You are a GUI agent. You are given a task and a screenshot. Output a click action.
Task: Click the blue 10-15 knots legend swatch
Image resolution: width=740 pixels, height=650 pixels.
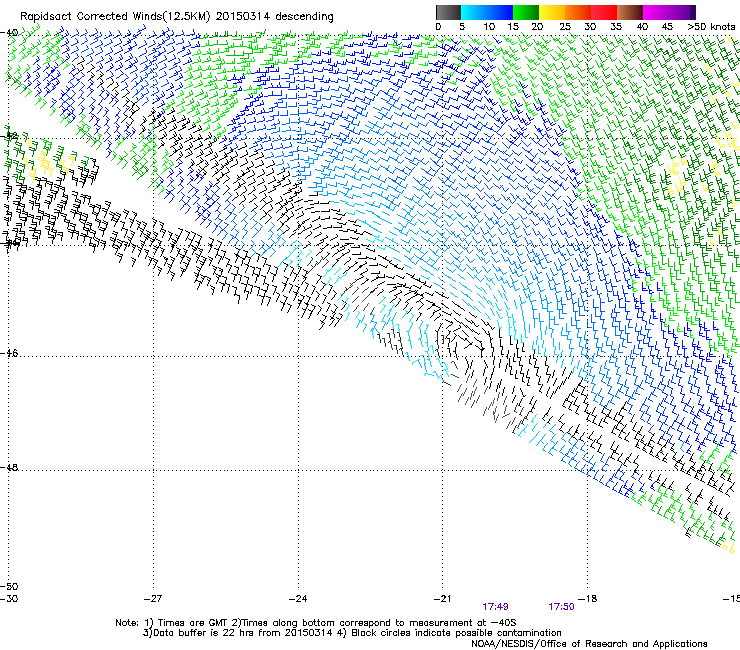(x=500, y=12)
